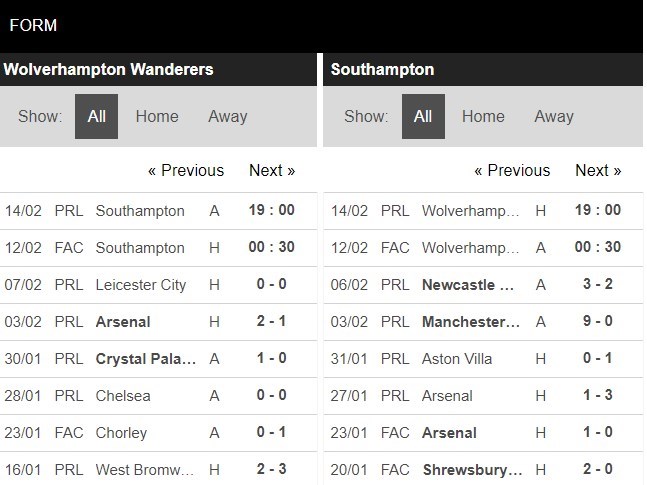
Task: Open Chorley FA Cup match
Action: (121, 433)
